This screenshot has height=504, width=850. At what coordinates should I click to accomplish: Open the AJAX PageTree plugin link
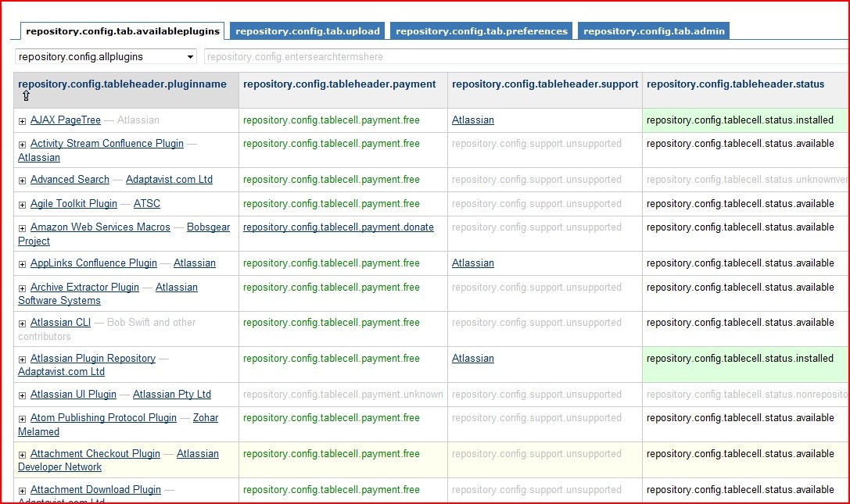click(66, 120)
